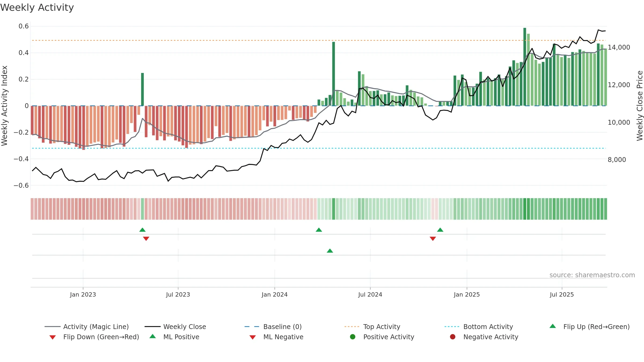Click the Negative Activity red circle icon
The image size is (644, 362).
click(x=453, y=337)
